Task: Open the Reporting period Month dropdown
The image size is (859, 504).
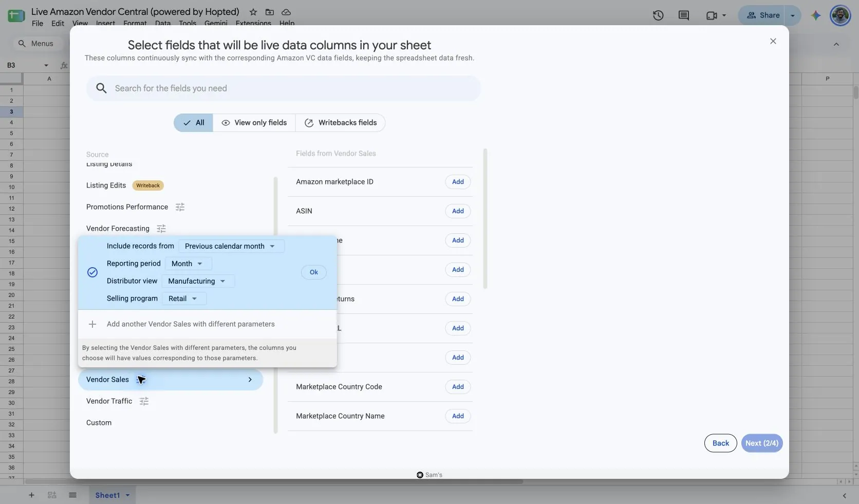Action: pos(188,264)
